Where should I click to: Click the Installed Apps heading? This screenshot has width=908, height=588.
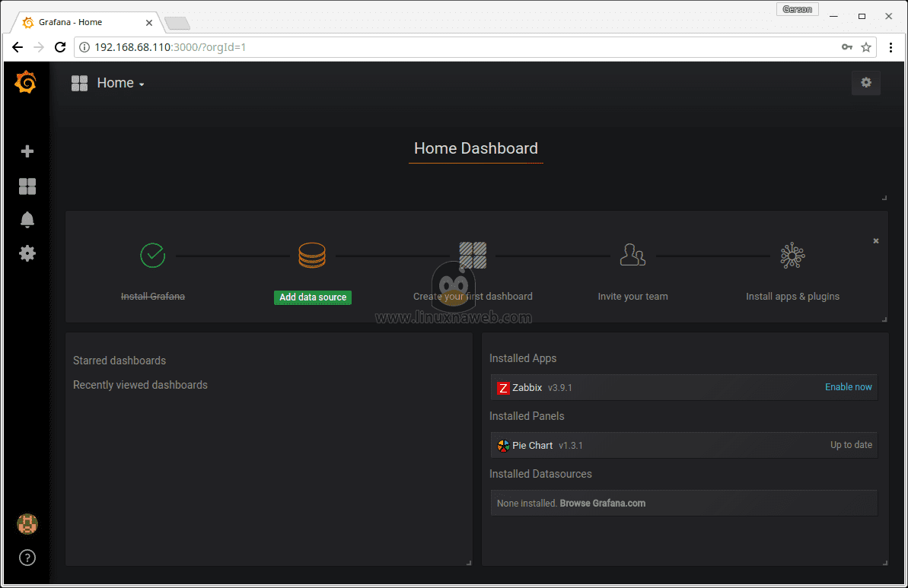[x=523, y=358]
